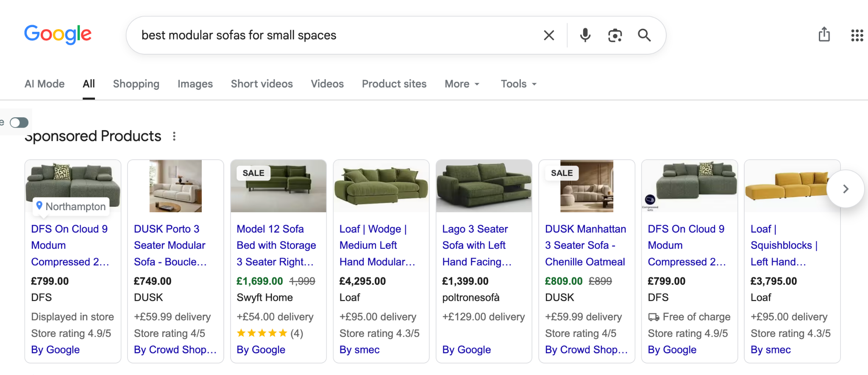This screenshot has height=375, width=868.
Task: Start voice search with the microphone icon
Action: tap(585, 35)
